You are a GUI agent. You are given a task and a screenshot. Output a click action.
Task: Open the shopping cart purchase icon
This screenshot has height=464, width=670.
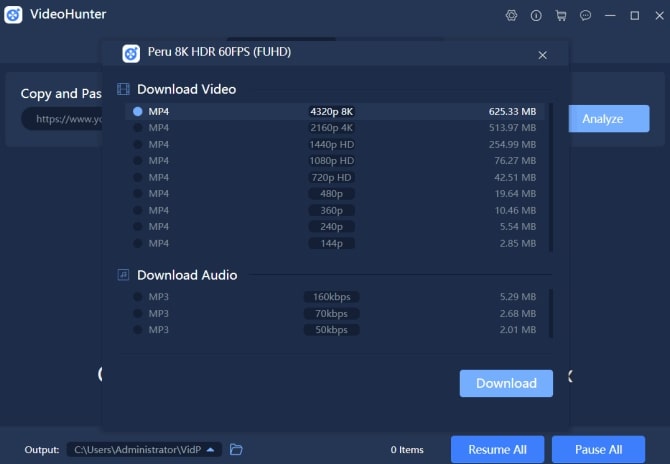[x=560, y=16]
